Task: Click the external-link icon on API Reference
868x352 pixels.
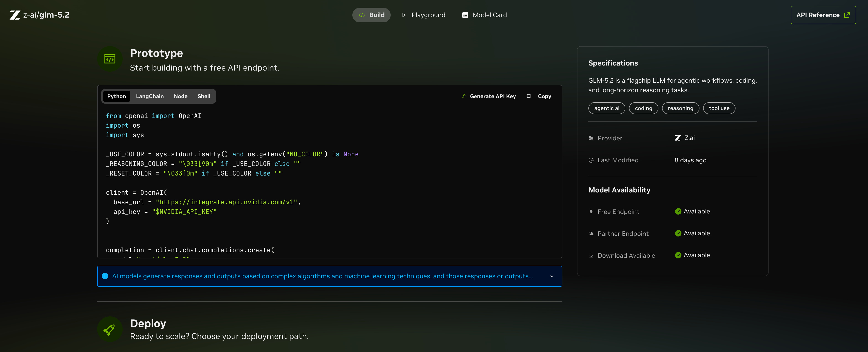Action: [847, 15]
